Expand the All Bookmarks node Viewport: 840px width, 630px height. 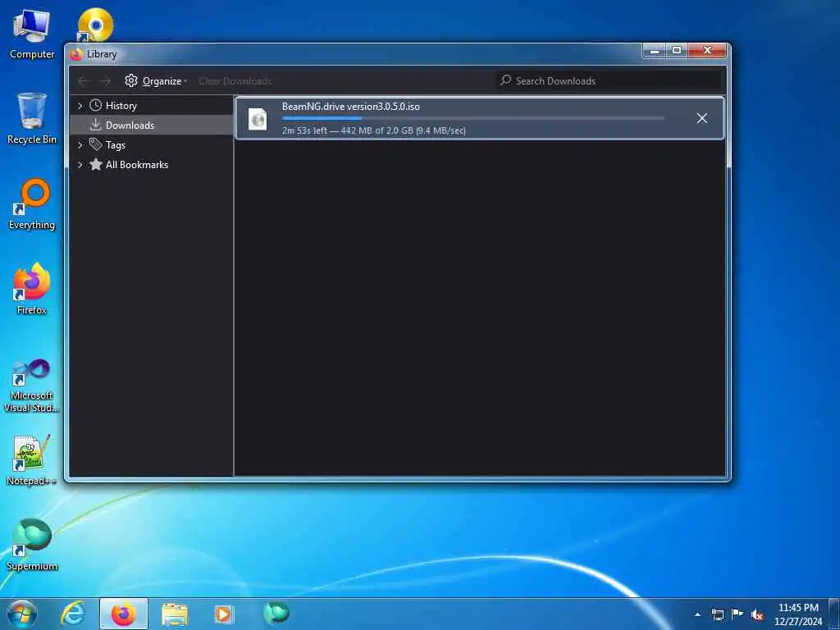pos(80,164)
